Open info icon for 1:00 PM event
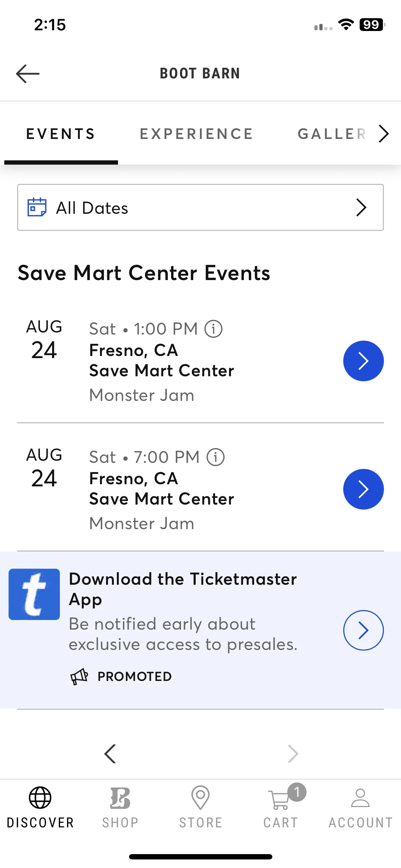 214,329
